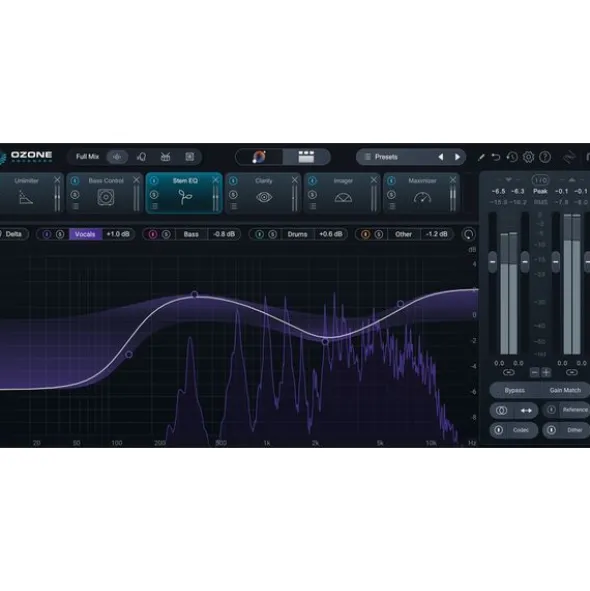Remove the Imager module
Image resolution: width=590 pixels, height=591 pixels.
point(374,180)
